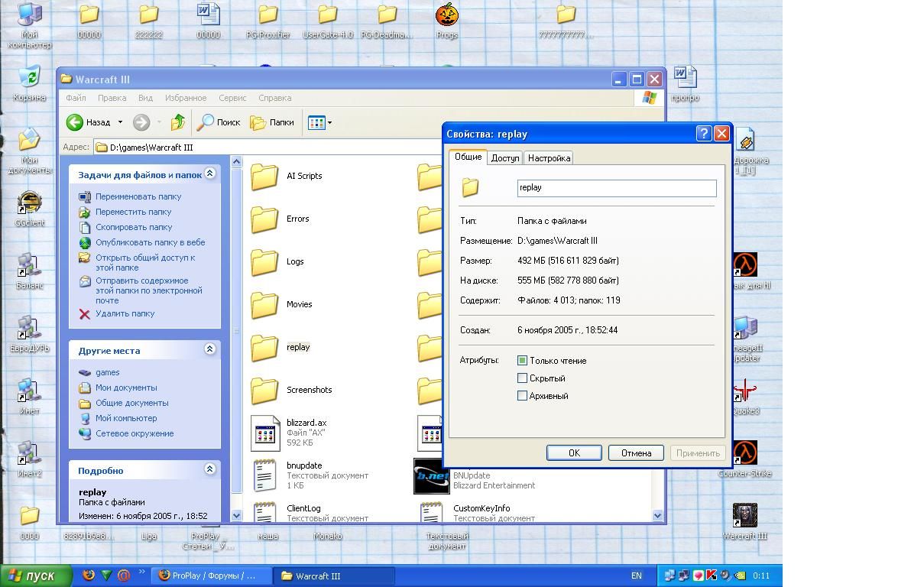Screen dimensions: 924x587
Task: Click file list scrollbar down arrow
Action: click(657, 516)
